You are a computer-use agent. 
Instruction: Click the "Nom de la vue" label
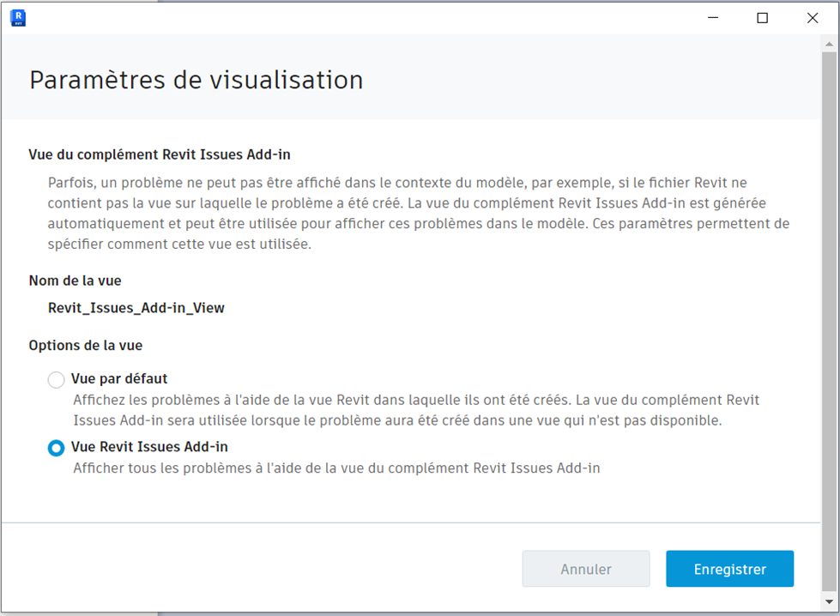click(x=75, y=281)
